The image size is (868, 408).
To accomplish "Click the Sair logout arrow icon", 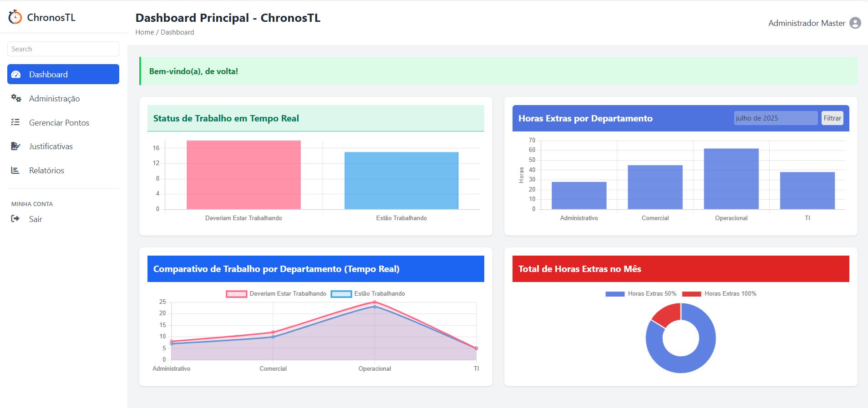I will (15, 219).
